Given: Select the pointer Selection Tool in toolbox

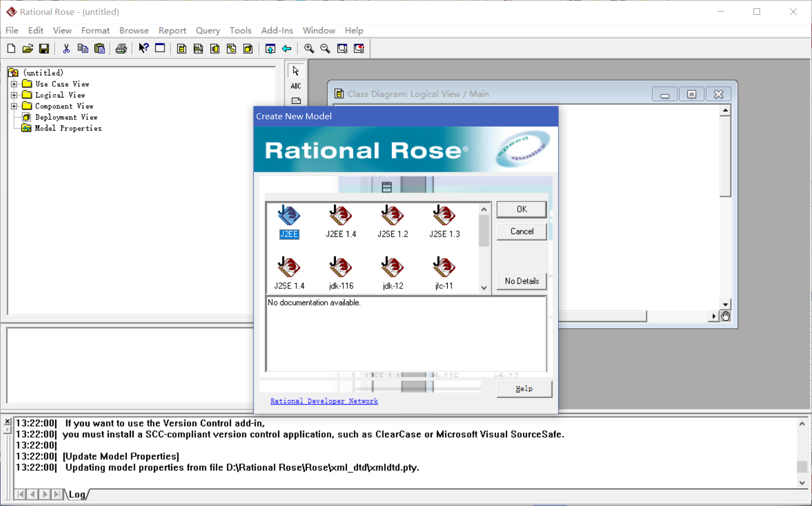Looking at the screenshot, I should [296, 71].
